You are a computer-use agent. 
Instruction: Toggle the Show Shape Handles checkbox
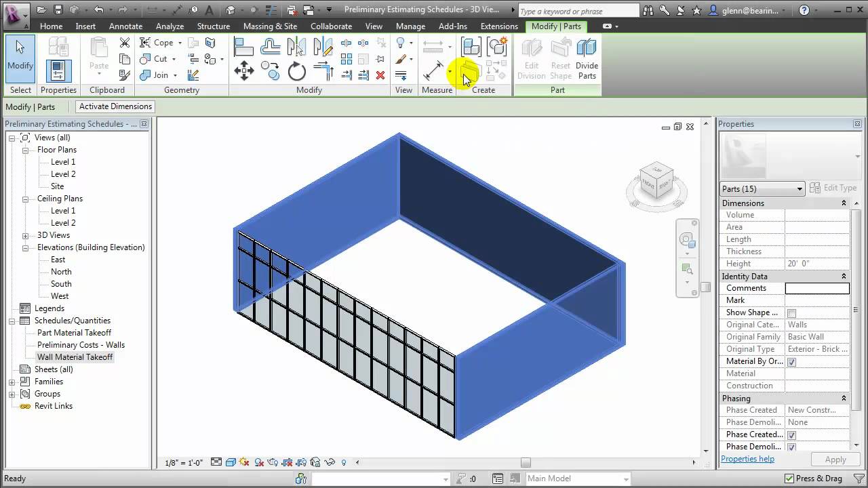(x=791, y=313)
